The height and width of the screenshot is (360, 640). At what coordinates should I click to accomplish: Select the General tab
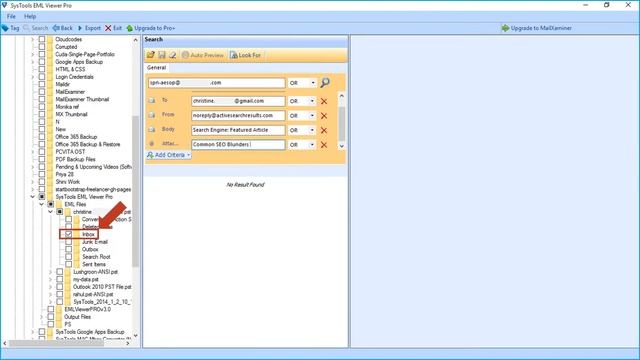[x=156, y=68]
